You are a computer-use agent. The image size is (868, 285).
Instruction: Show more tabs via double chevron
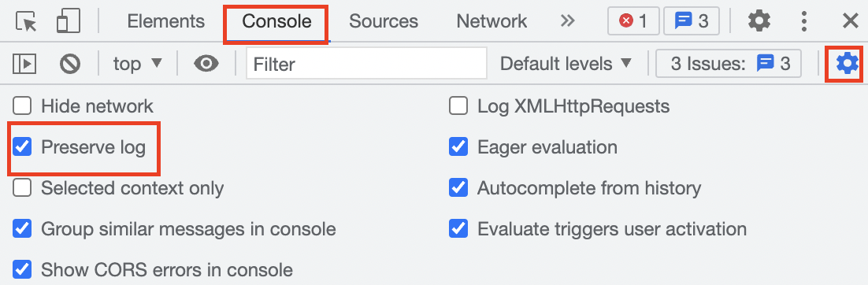[x=568, y=21]
